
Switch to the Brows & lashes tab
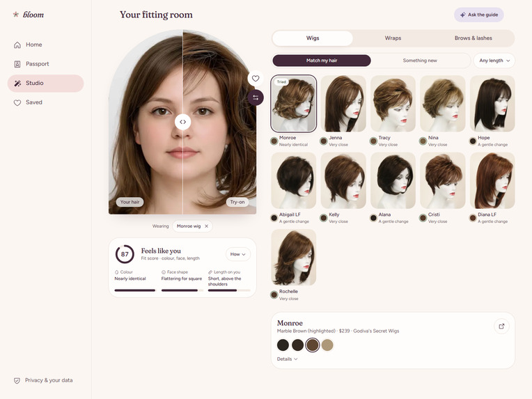474,38
